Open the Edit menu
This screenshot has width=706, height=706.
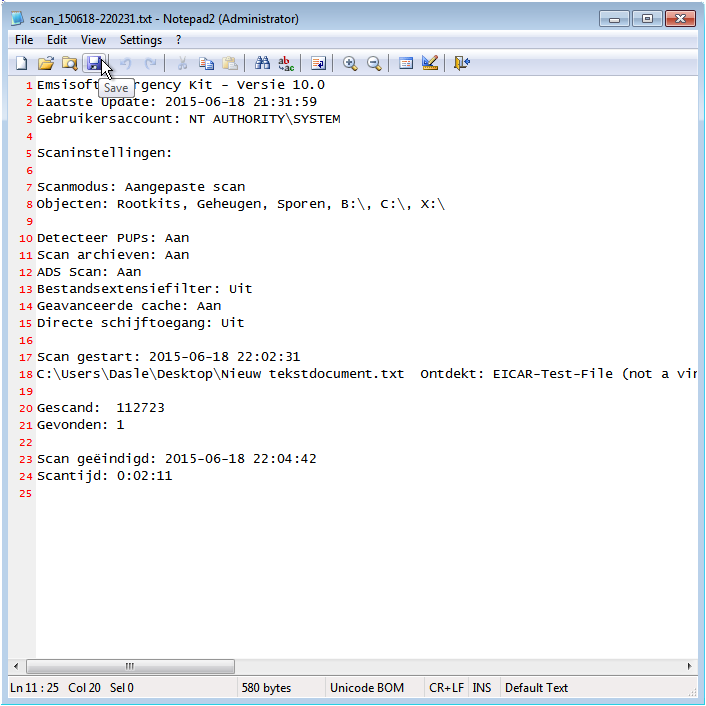point(57,40)
